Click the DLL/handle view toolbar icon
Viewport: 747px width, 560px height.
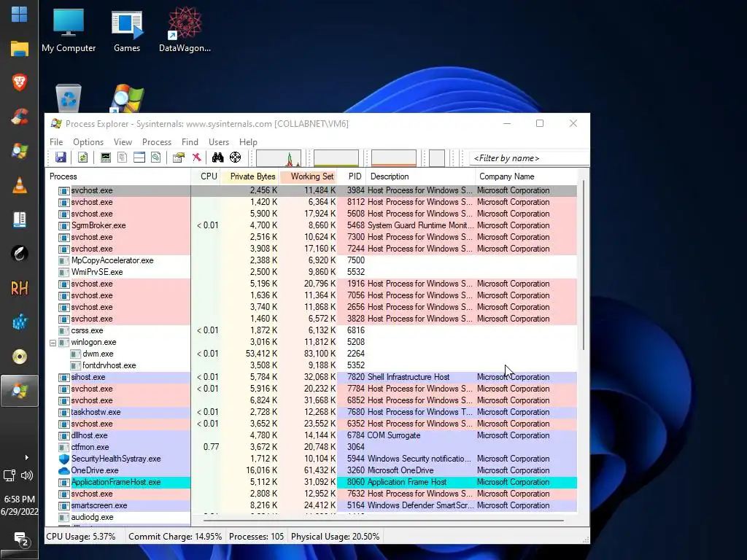[156, 157]
